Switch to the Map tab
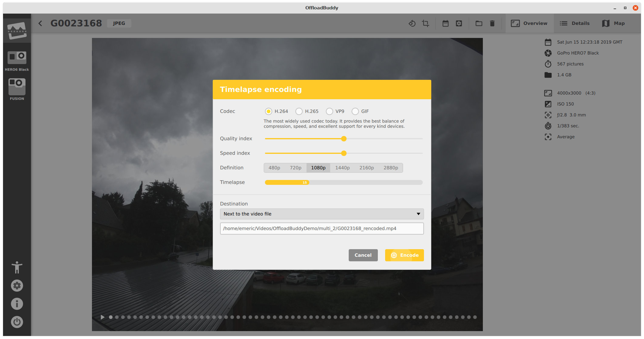This screenshot has width=644, height=339. click(x=613, y=23)
